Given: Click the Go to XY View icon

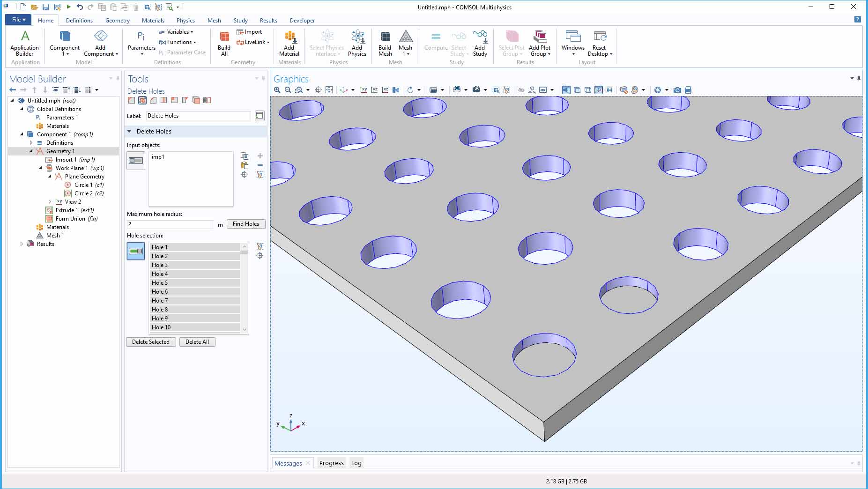Looking at the screenshot, I should tap(364, 90).
